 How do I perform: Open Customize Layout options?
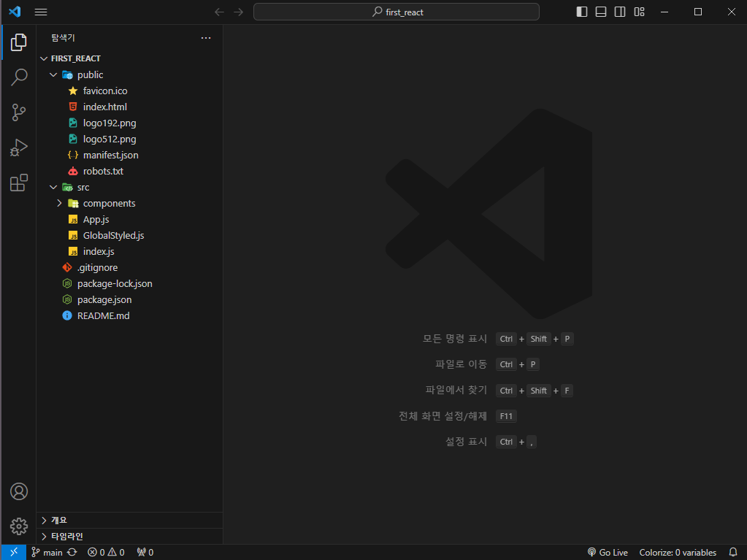click(640, 12)
